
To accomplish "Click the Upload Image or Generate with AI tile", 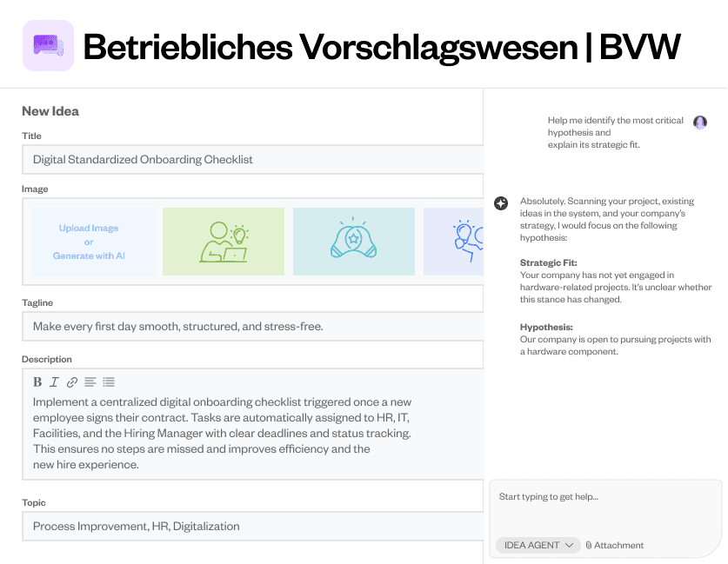I will coord(93,242).
